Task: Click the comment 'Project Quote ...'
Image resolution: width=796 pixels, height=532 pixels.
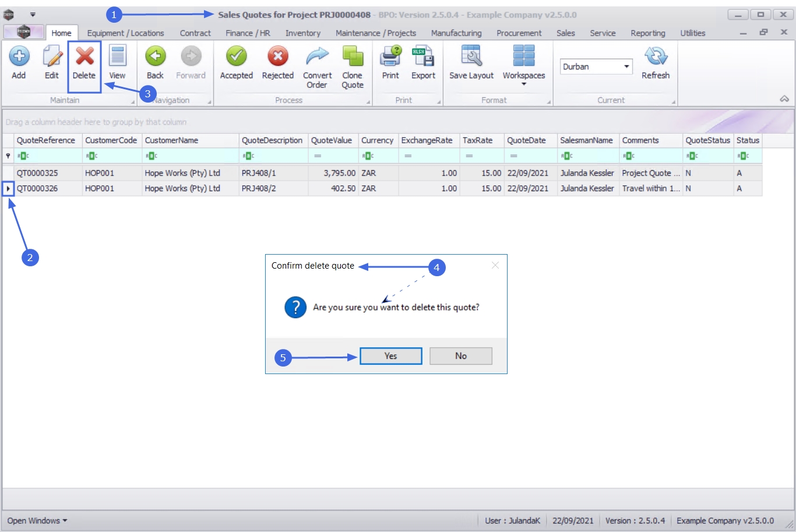Action: [651, 173]
